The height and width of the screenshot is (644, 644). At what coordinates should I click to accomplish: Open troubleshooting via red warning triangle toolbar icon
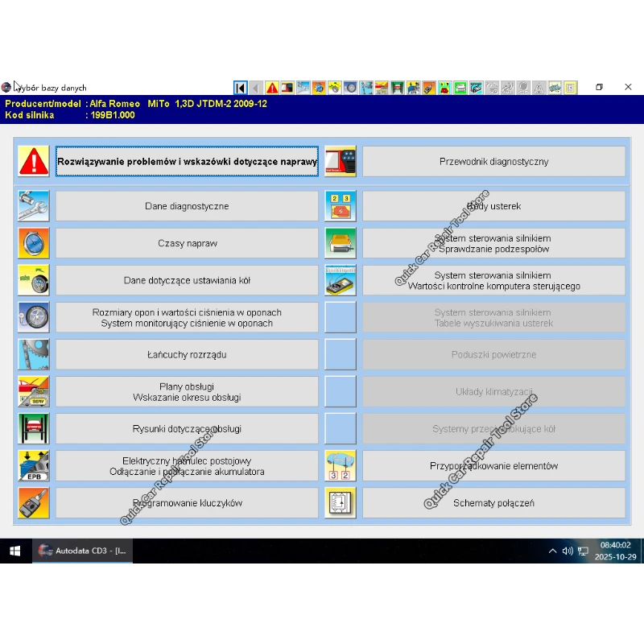pyautogui.click(x=272, y=88)
